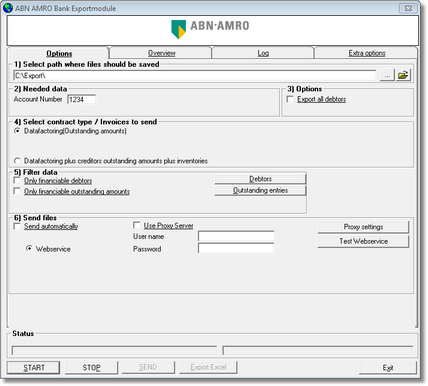This screenshot has width=428, height=386.
Task: Click the right status progress bar
Action: 318,351
